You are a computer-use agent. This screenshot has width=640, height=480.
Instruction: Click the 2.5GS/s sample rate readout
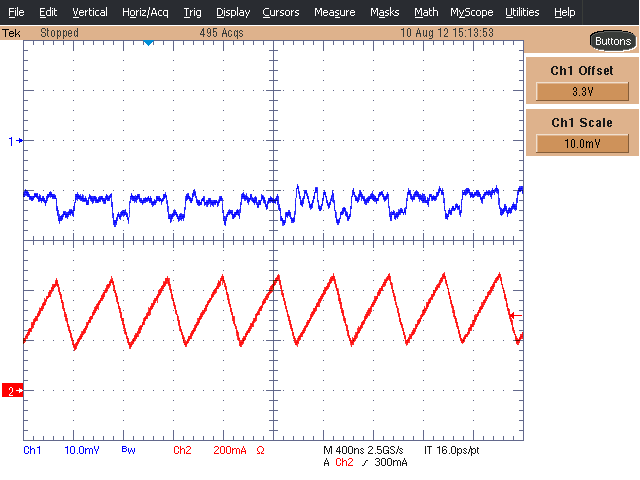pos(385,450)
